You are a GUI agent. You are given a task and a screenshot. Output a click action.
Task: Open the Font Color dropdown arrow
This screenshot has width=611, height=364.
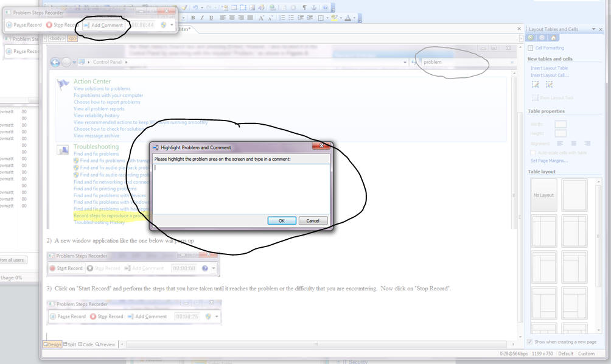tap(354, 18)
